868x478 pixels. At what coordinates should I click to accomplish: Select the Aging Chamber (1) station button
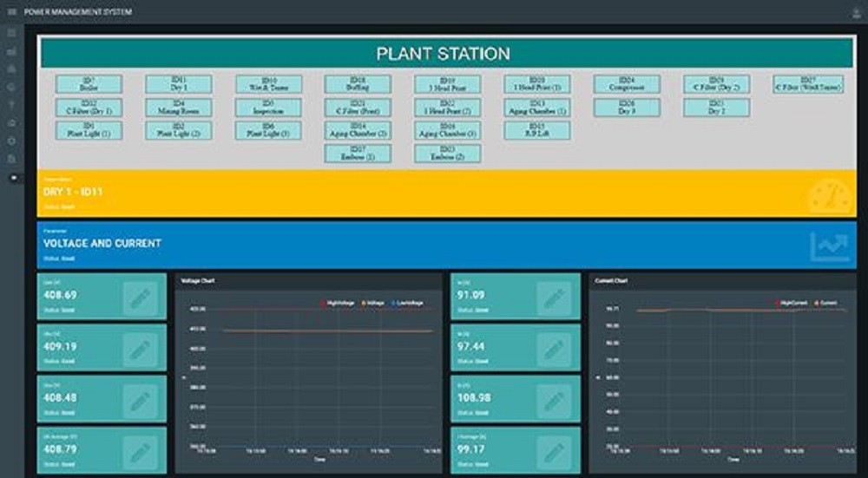pyautogui.click(x=537, y=108)
